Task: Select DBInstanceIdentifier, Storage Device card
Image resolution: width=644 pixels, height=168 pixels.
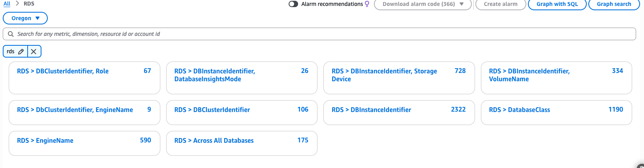Action: [x=384, y=75]
